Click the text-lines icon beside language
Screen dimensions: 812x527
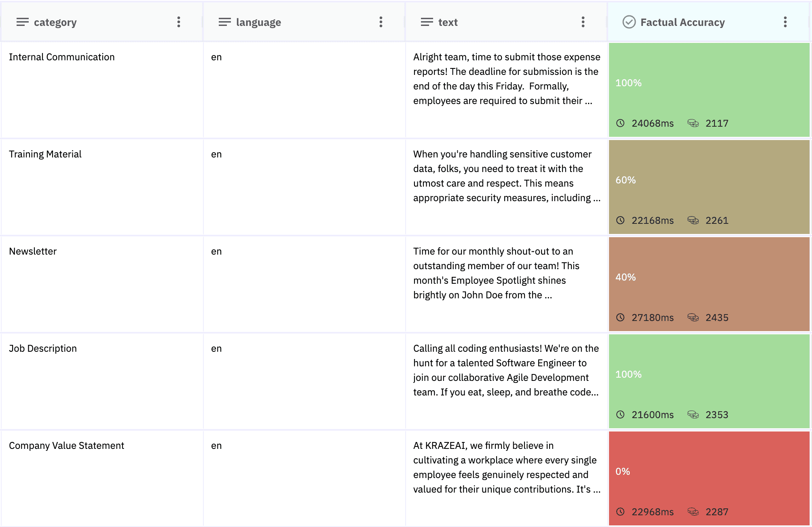(224, 22)
